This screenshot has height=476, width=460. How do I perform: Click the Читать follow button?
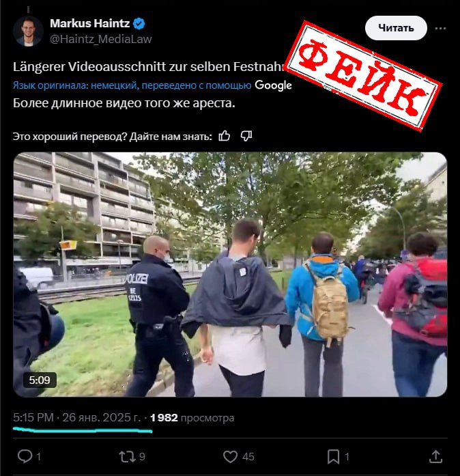pos(396,28)
